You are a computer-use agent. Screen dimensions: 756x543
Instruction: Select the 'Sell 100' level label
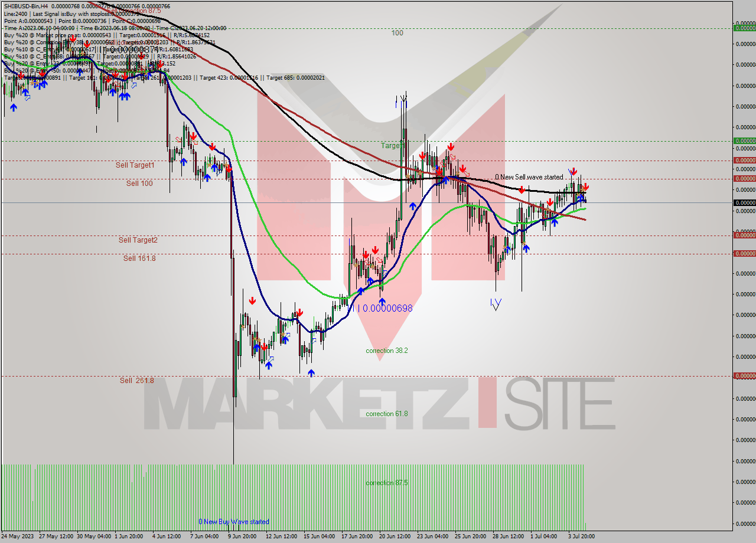click(x=139, y=184)
